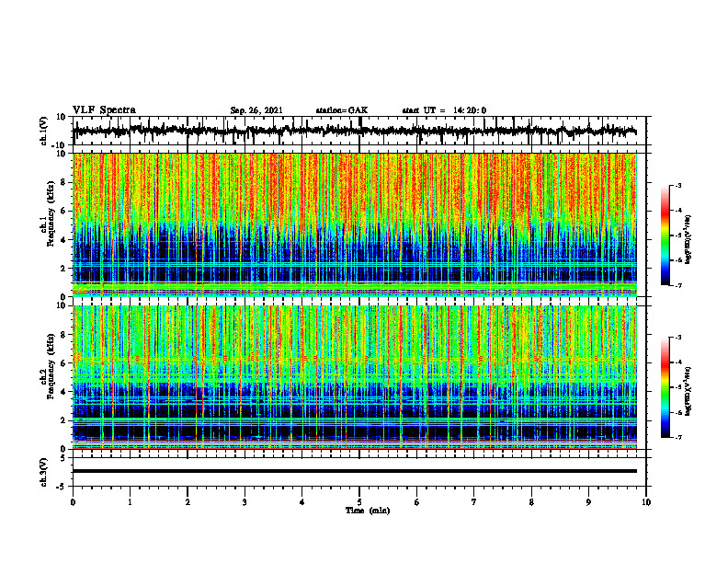The height and width of the screenshot is (563, 728).
Task: Click the "-4" label on ch.2 color bar
Action: (678, 362)
